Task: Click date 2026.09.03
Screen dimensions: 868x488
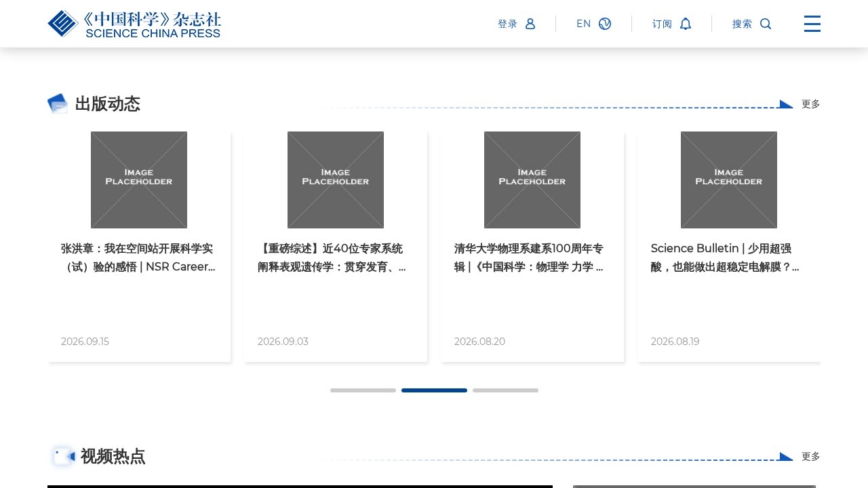Action: (283, 342)
